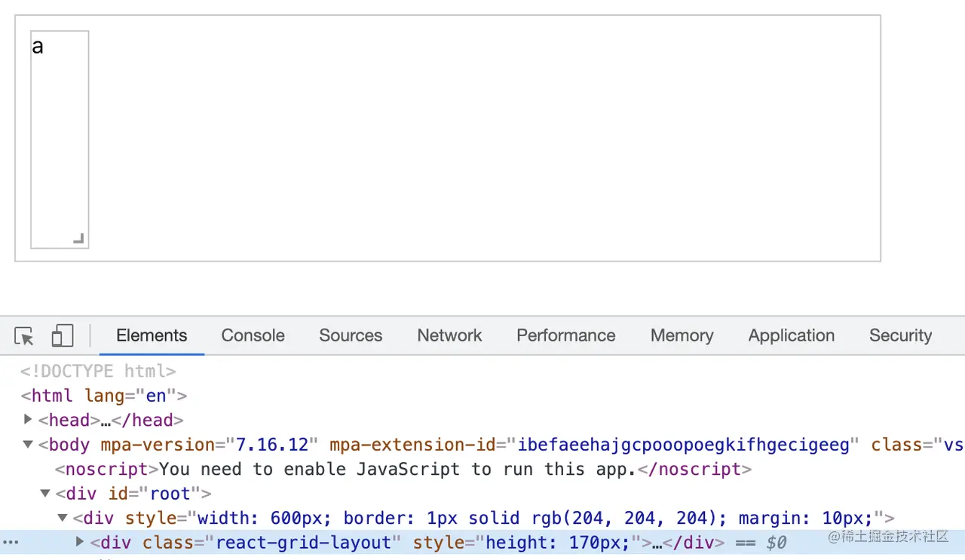This screenshot has height=560, width=965.
Task: Switch to the Performance tab
Action: (565, 336)
